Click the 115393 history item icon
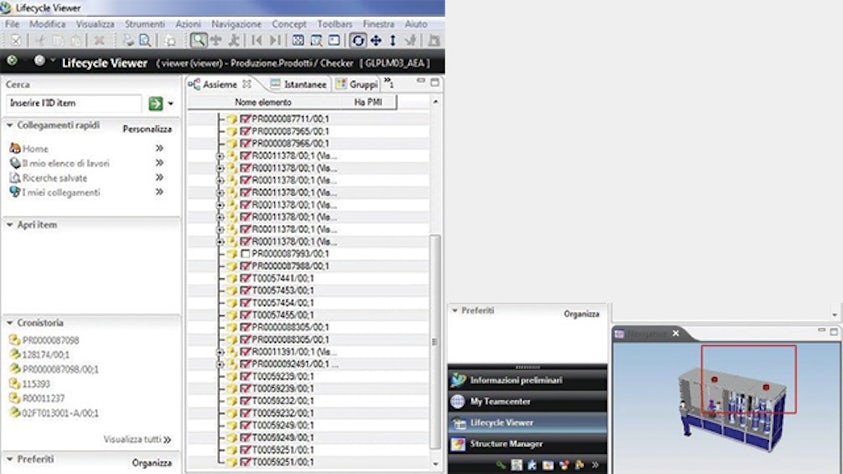This screenshot has height=474, width=843. [x=15, y=384]
